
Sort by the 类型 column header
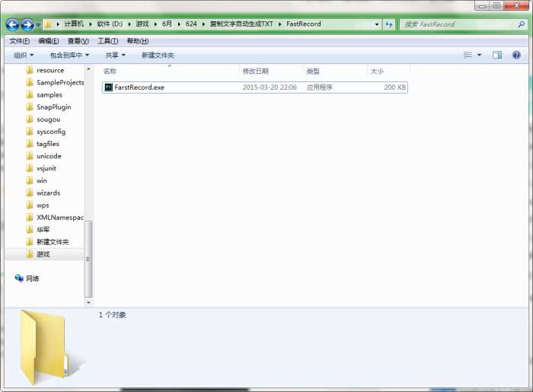point(313,71)
